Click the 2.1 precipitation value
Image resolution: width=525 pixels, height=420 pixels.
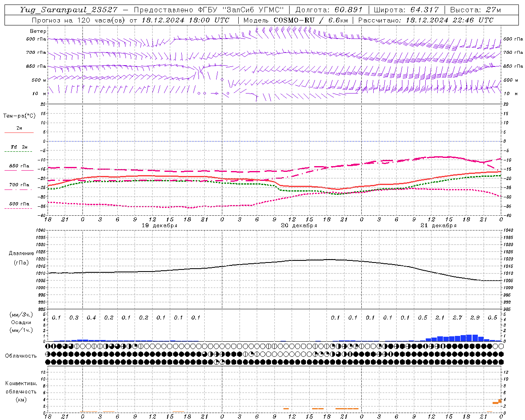pyautogui.click(x=440, y=318)
